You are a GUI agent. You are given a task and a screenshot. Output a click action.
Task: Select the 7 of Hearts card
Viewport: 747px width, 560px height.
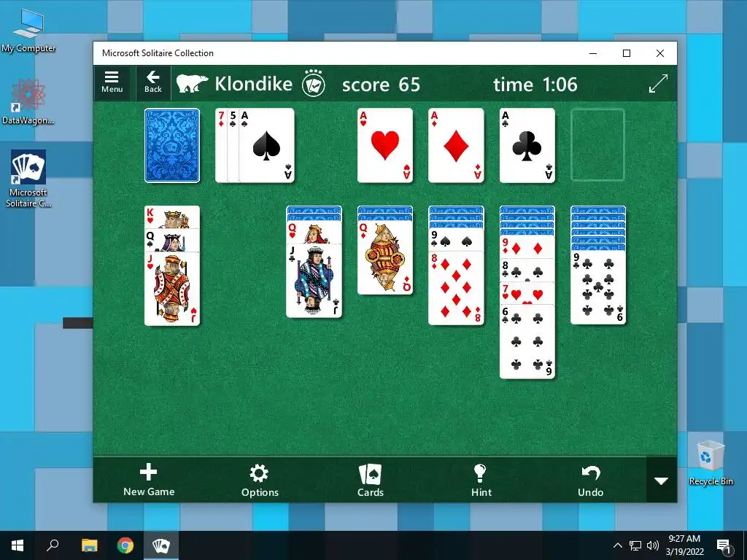tap(527, 293)
